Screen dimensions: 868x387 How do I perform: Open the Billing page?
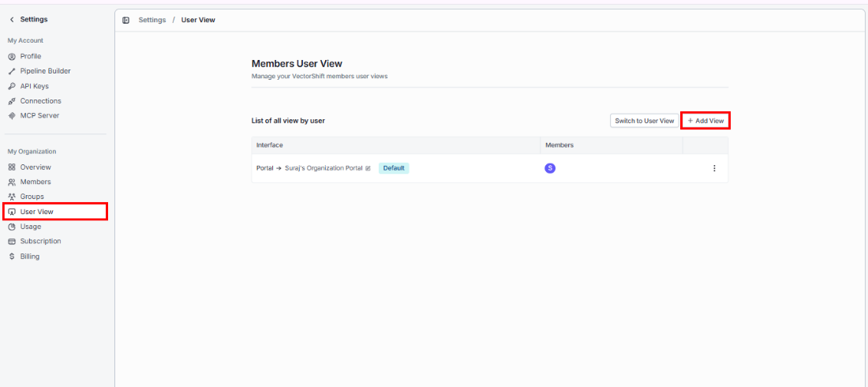pos(30,257)
